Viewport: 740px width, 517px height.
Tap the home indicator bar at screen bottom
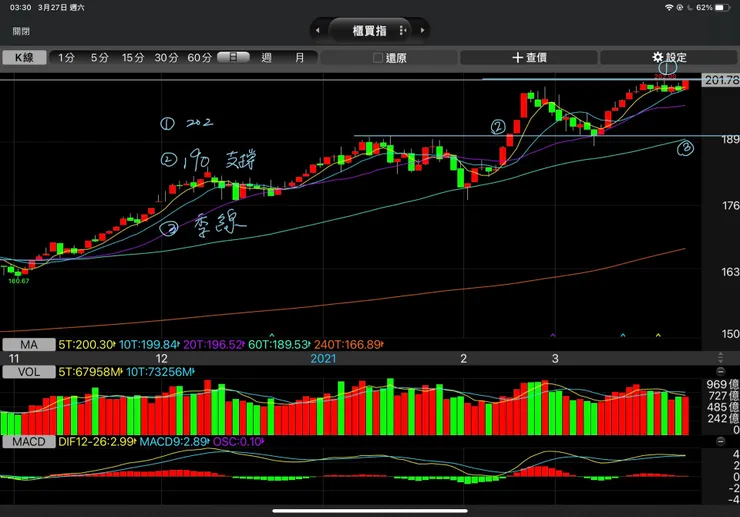[370, 510]
